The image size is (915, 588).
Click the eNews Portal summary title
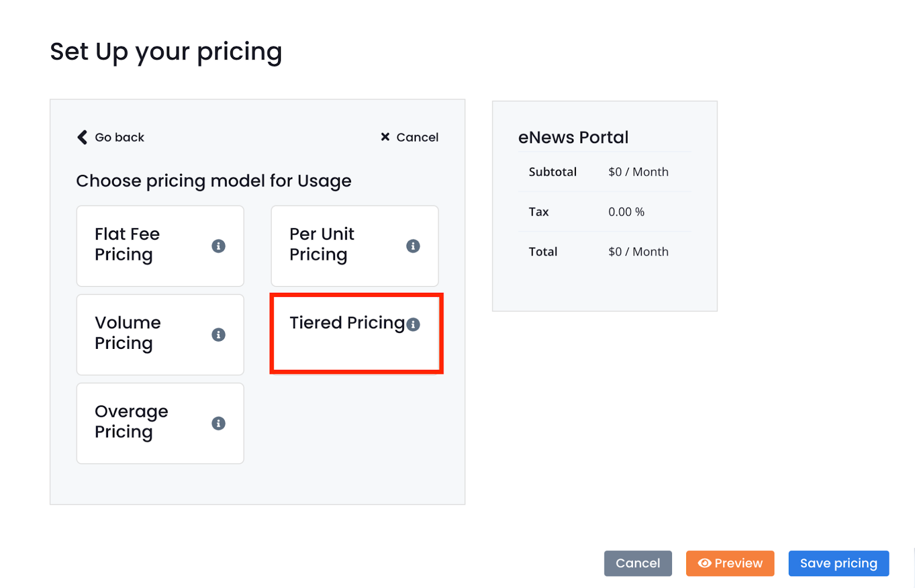pos(573,137)
